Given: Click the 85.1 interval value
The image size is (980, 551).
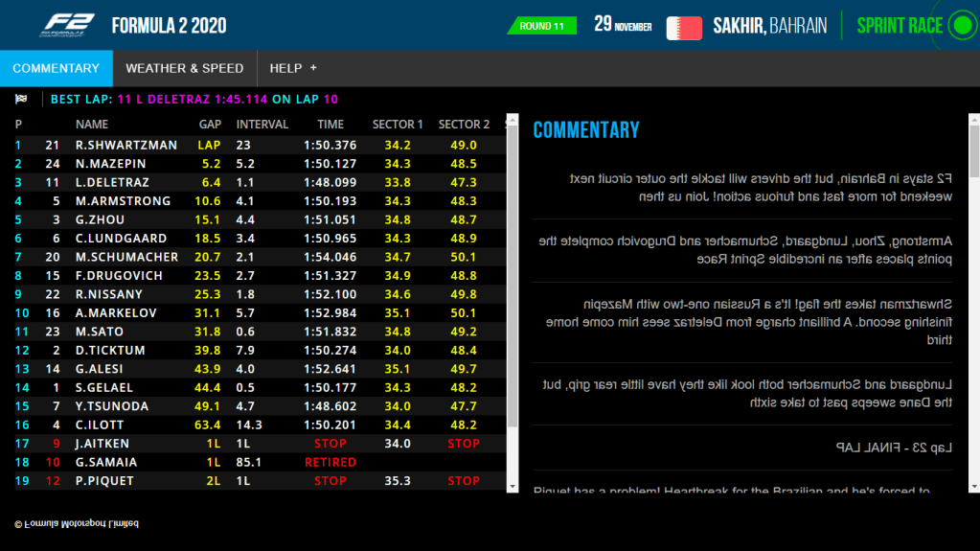Looking at the screenshot, I should (249, 462).
